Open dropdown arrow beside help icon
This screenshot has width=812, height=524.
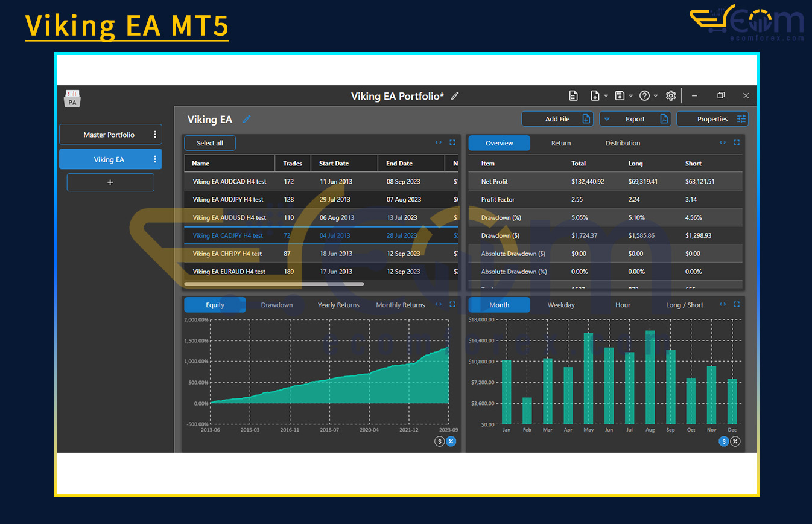click(x=656, y=96)
